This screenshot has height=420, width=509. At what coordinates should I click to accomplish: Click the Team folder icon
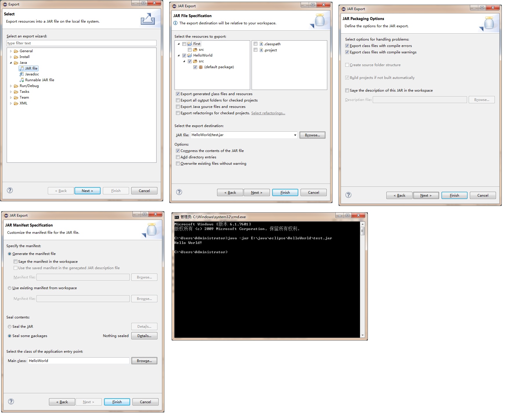tap(16, 97)
